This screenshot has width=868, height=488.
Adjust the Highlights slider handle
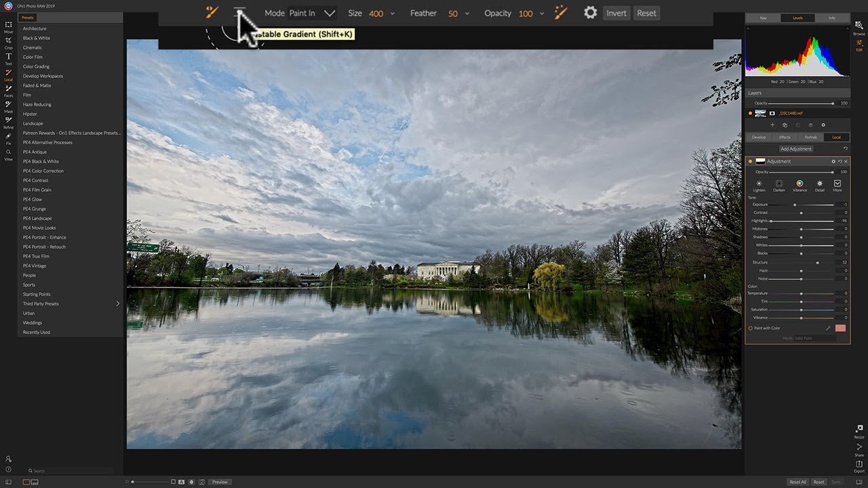coord(771,221)
